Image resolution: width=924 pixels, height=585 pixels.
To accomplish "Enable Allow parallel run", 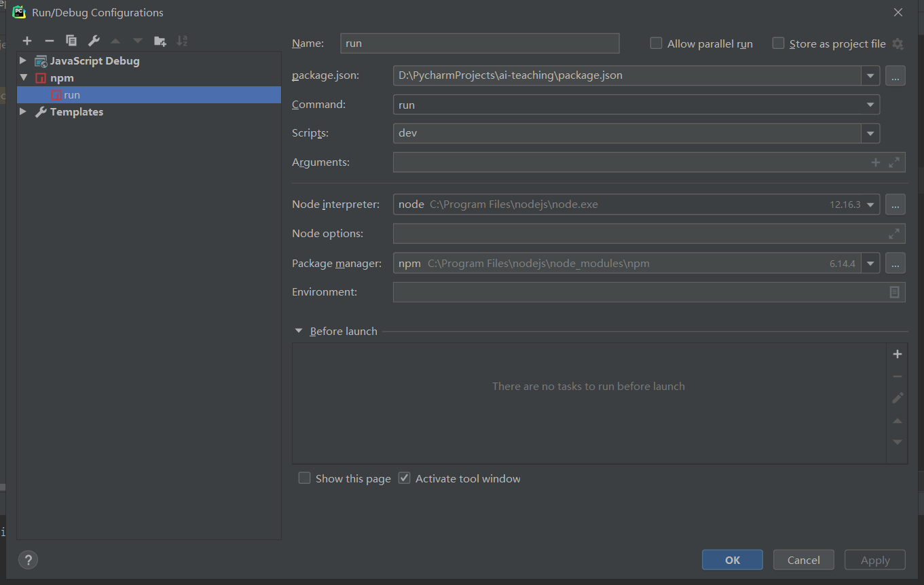I will [656, 43].
